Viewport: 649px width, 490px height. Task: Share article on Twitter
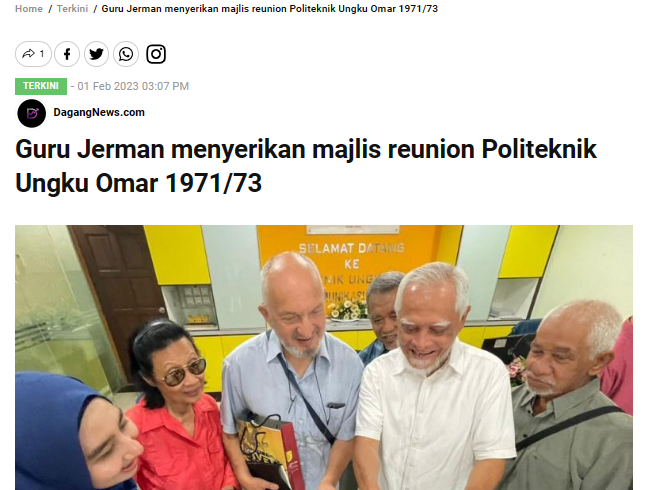(x=96, y=54)
